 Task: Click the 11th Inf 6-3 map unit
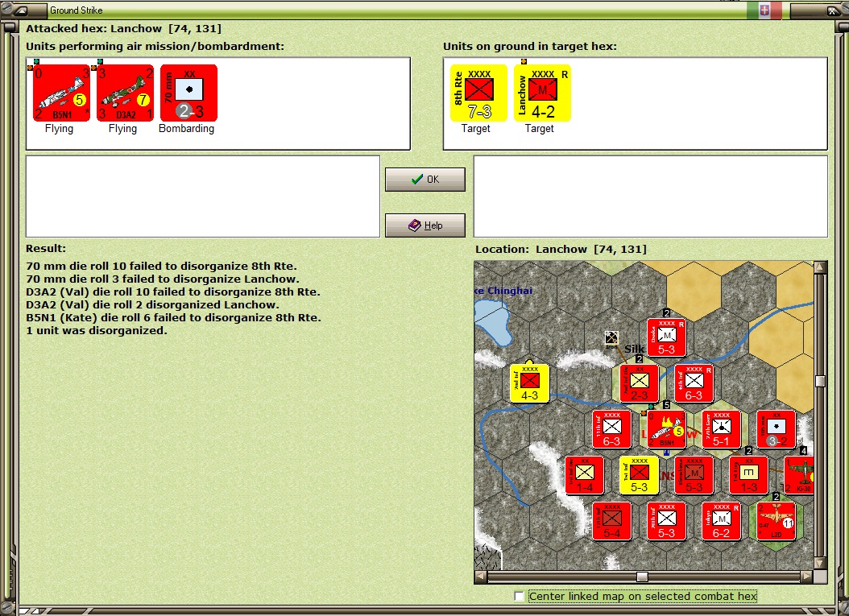click(612, 429)
